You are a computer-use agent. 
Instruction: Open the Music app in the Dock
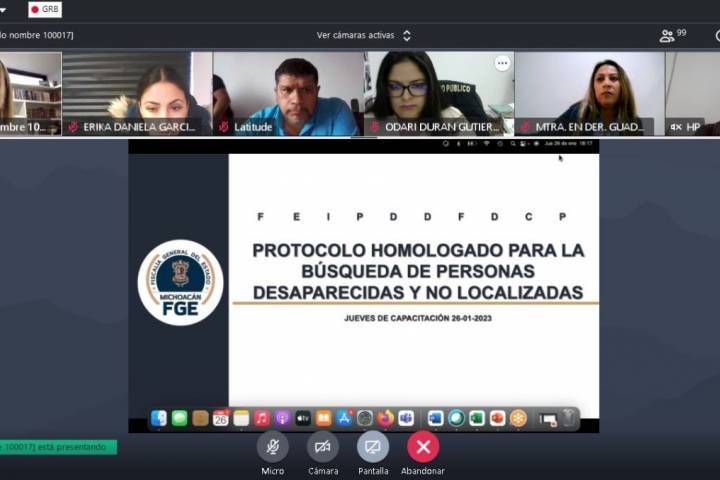(262, 418)
